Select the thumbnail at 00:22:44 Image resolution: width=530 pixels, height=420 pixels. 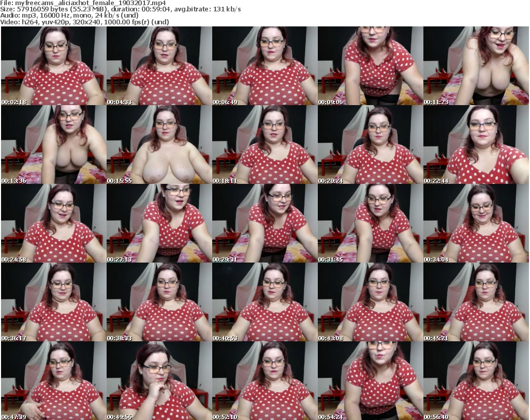pos(476,144)
